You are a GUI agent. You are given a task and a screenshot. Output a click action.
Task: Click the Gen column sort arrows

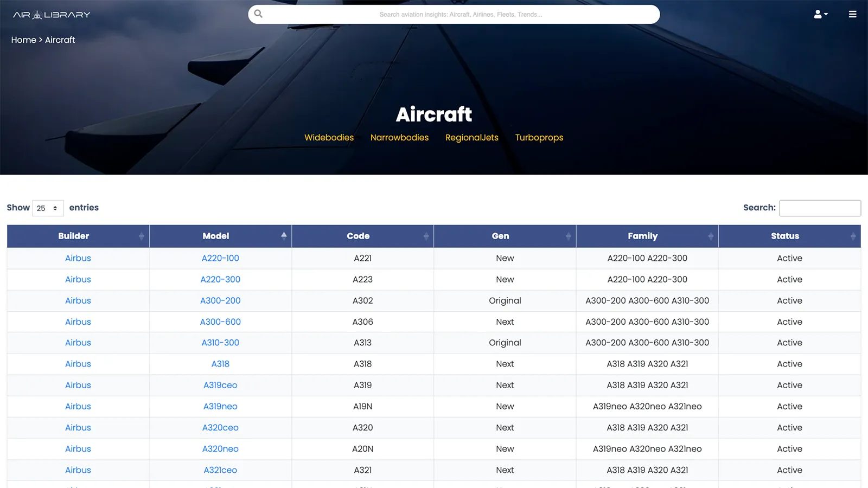pos(568,236)
